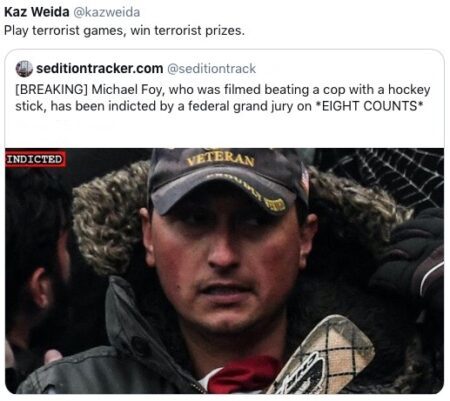Image resolution: width=450 pixels, height=401 pixels.
Task: Click the red bandana in the photo
Action: click(x=244, y=374)
